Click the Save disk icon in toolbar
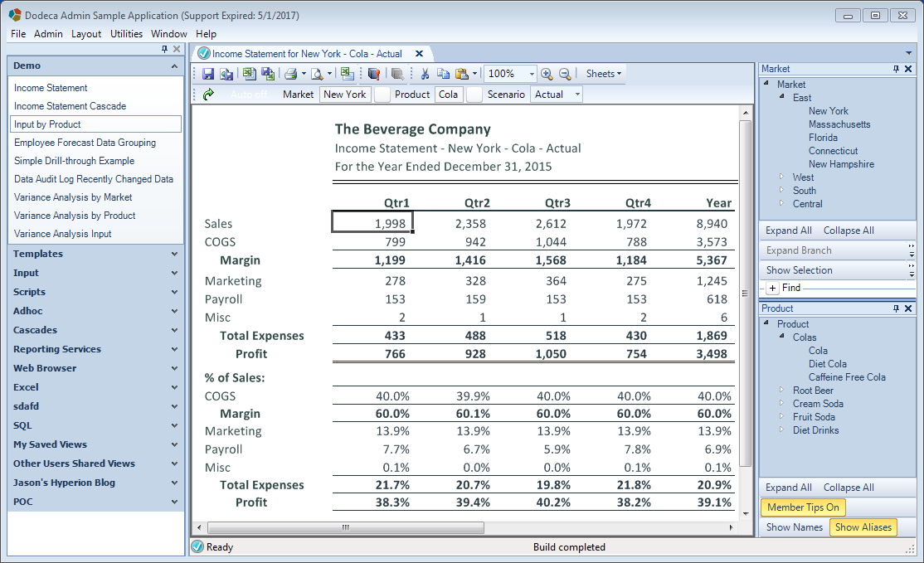The width and height of the screenshot is (924, 563). [x=208, y=74]
